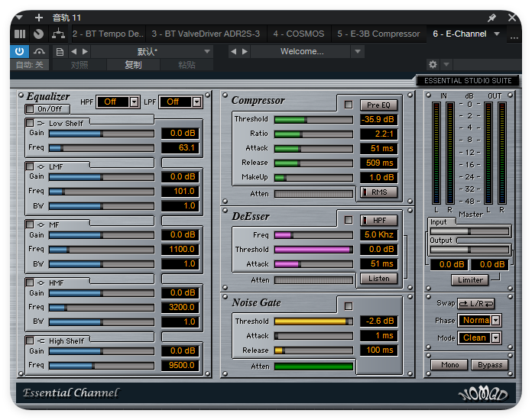Adjust the Master Output slider
This screenshot has width=532, height=420.
pyautogui.click(x=469, y=250)
